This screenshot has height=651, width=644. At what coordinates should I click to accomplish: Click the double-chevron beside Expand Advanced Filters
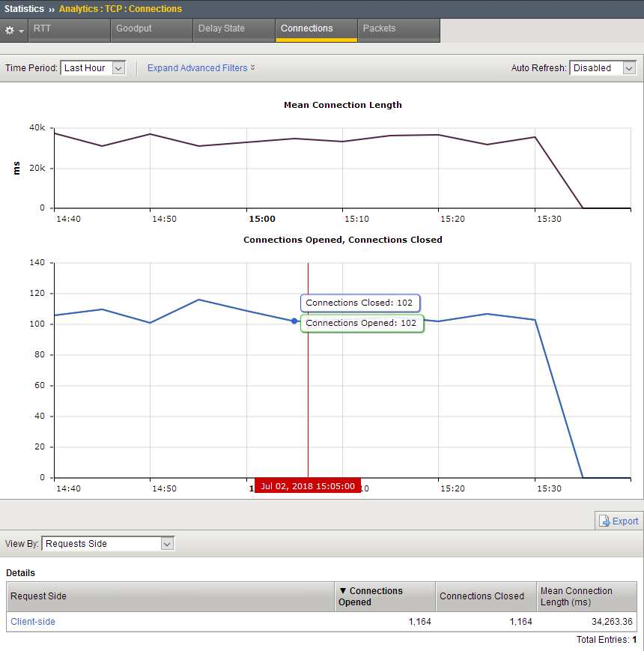pos(253,67)
